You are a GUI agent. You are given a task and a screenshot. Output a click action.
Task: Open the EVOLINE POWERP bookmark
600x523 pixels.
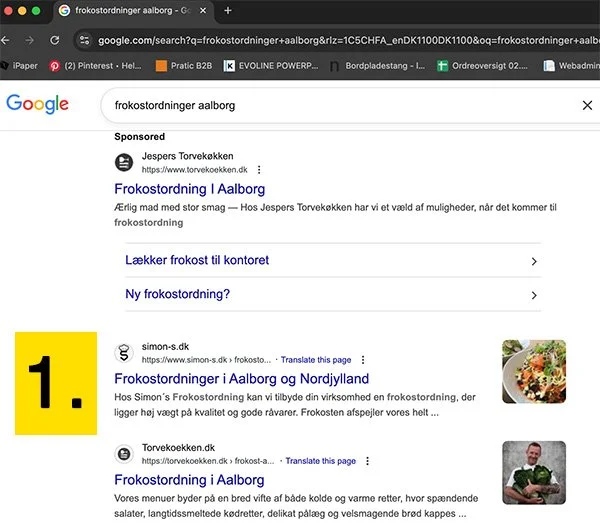pos(271,66)
